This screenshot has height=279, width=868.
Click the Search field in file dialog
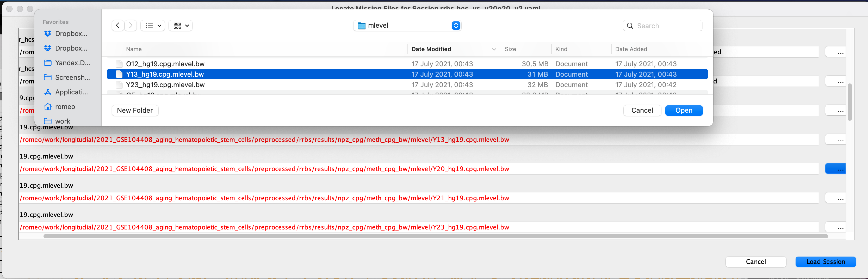pos(662,26)
